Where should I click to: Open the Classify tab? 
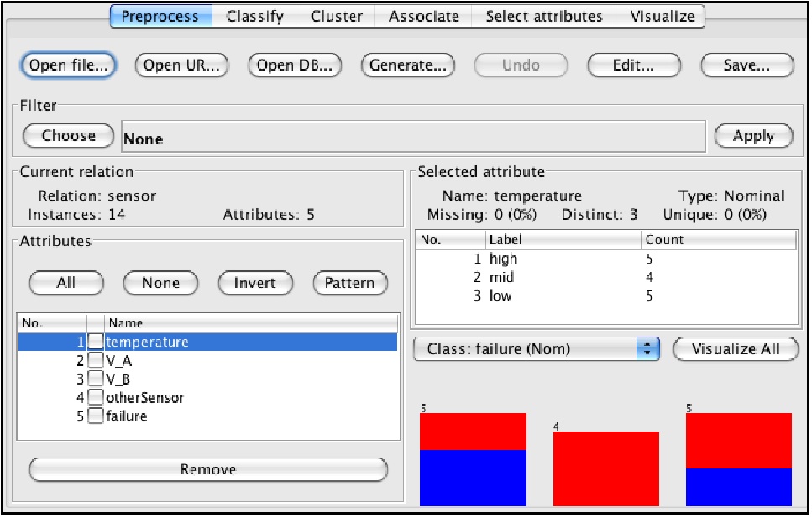(x=254, y=17)
